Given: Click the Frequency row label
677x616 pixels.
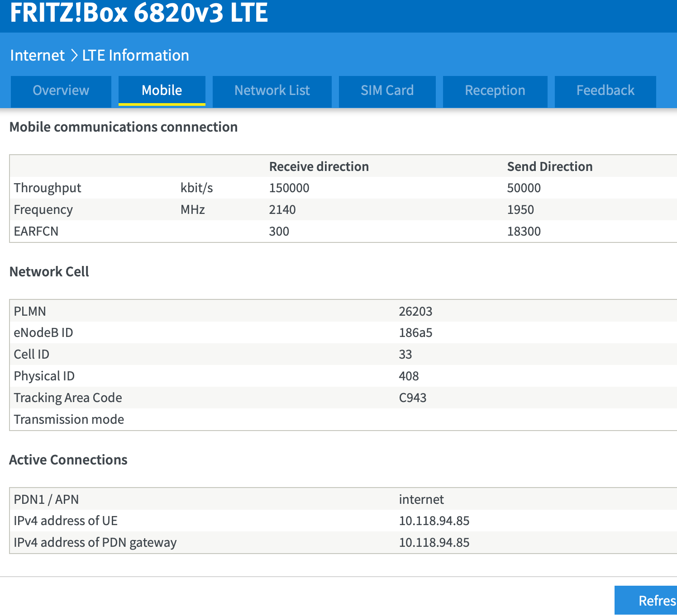Looking at the screenshot, I should point(43,210).
